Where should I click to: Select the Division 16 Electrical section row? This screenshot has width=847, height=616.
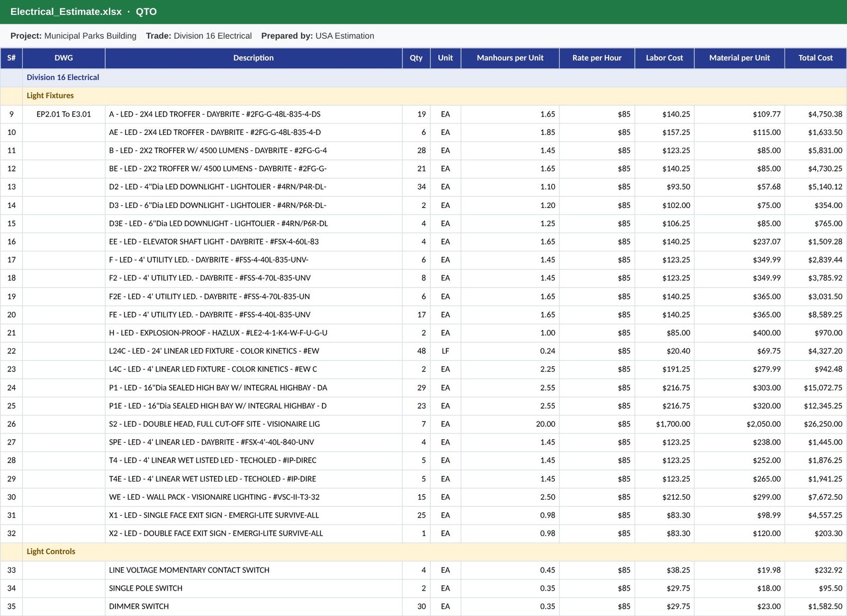click(424, 77)
